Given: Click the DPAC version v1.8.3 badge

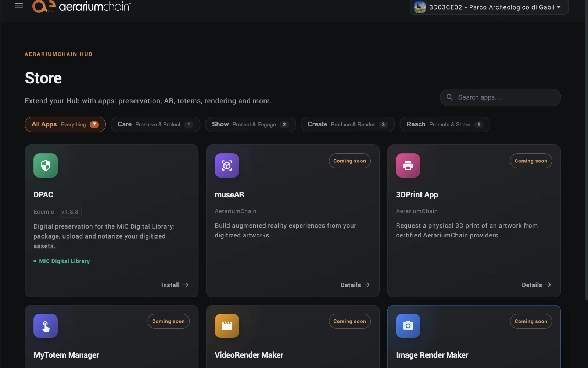Looking at the screenshot, I should tap(70, 212).
